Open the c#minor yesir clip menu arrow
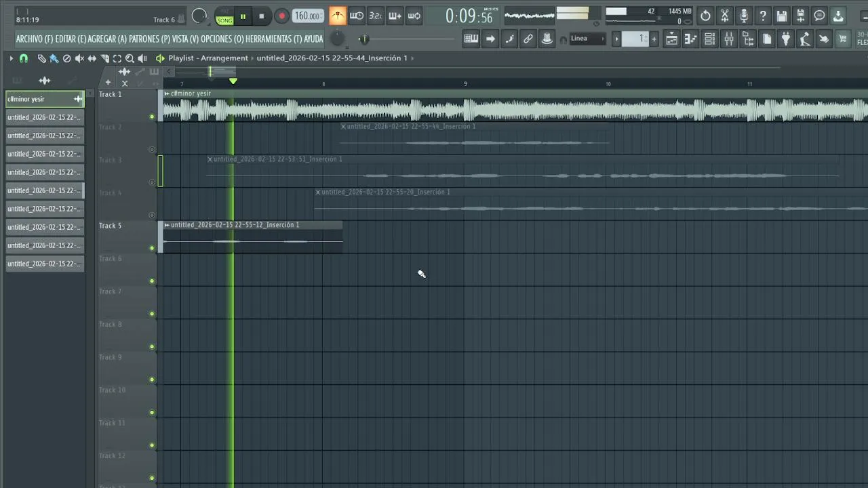This screenshot has height=488, width=868. coord(167,94)
